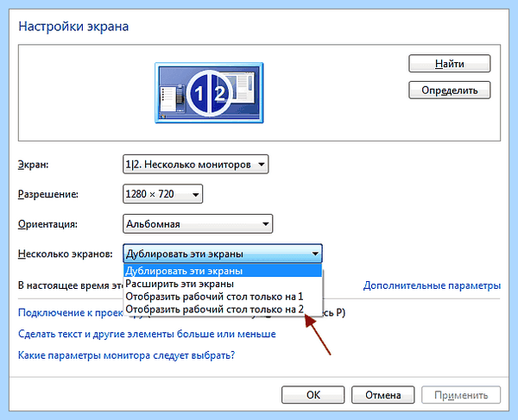Open Сделать текст и другие элементы больше link
Image resolution: width=518 pixels, height=420 pixels.
(147, 334)
